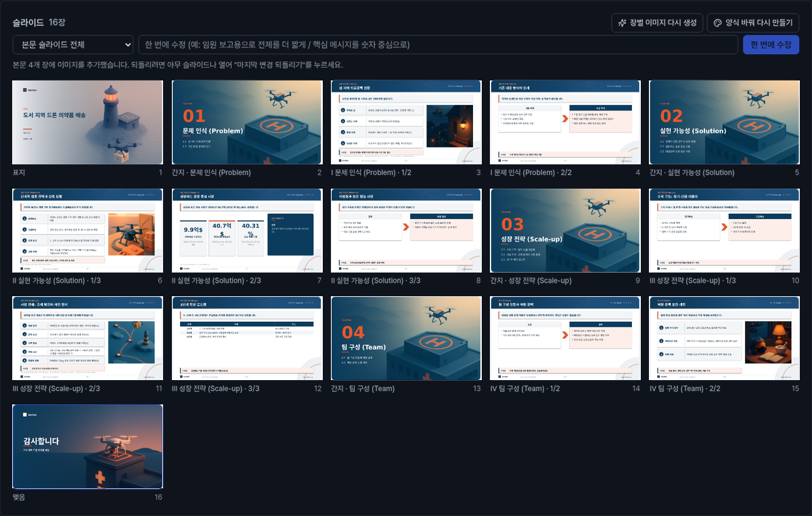Click the blue 한 번에 수정 button
Viewport: 812px width, 516px height.
pos(771,45)
